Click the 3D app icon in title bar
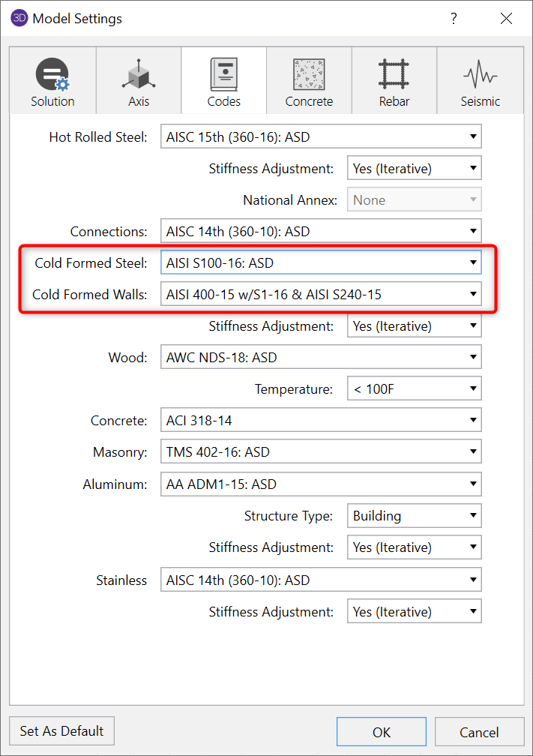The height and width of the screenshot is (756, 533). pos(19,19)
